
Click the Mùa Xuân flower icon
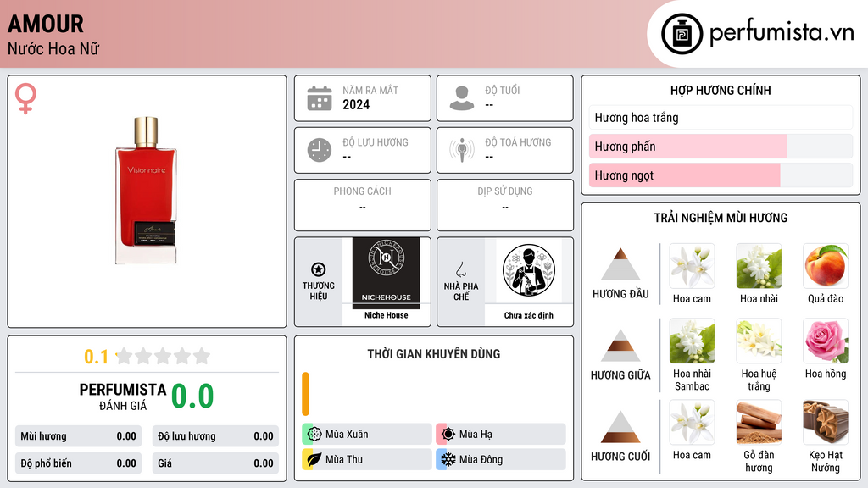click(x=314, y=434)
